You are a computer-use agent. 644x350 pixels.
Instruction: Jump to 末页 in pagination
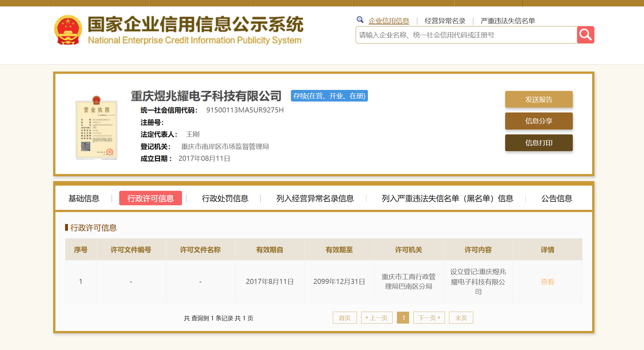(461, 318)
